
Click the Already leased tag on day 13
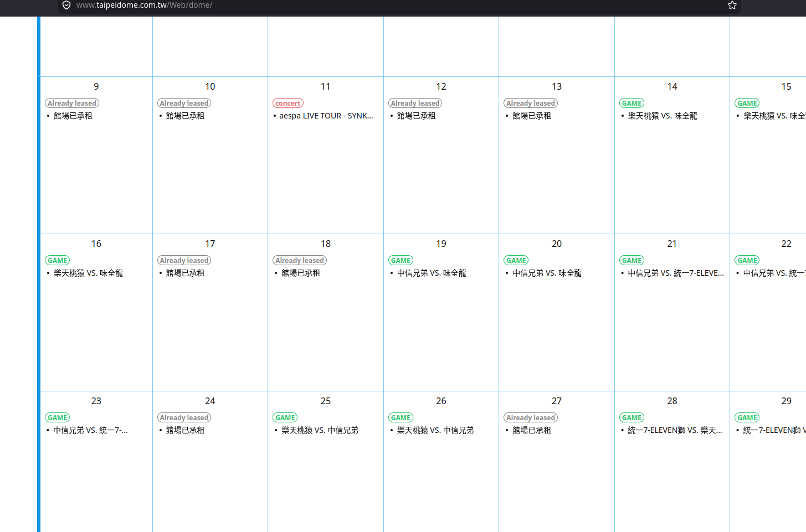point(531,103)
